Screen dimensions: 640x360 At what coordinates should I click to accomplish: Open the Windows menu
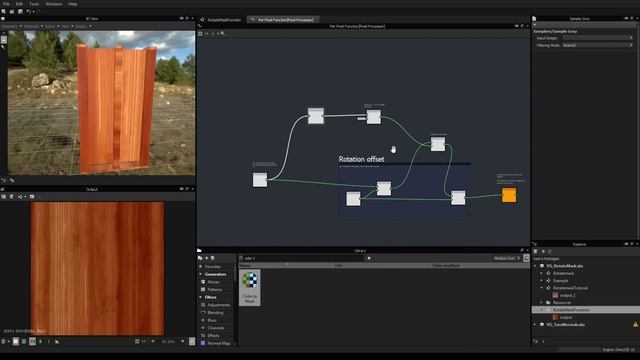click(x=54, y=4)
